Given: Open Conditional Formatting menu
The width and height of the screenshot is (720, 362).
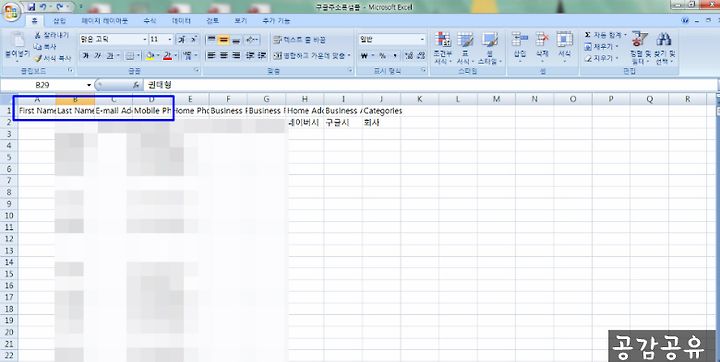Looking at the screenshot, I should [x=443, y=48].
